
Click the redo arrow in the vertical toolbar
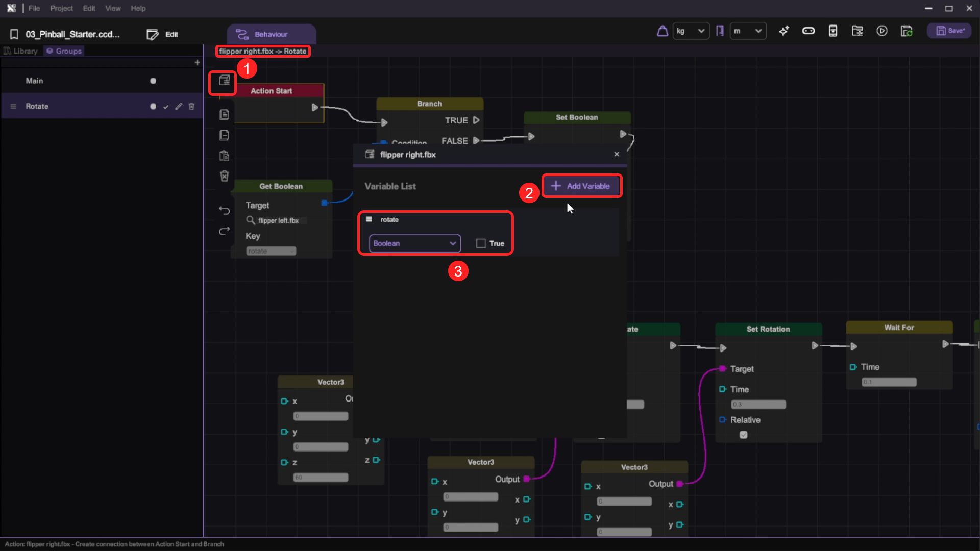point(224,231)
